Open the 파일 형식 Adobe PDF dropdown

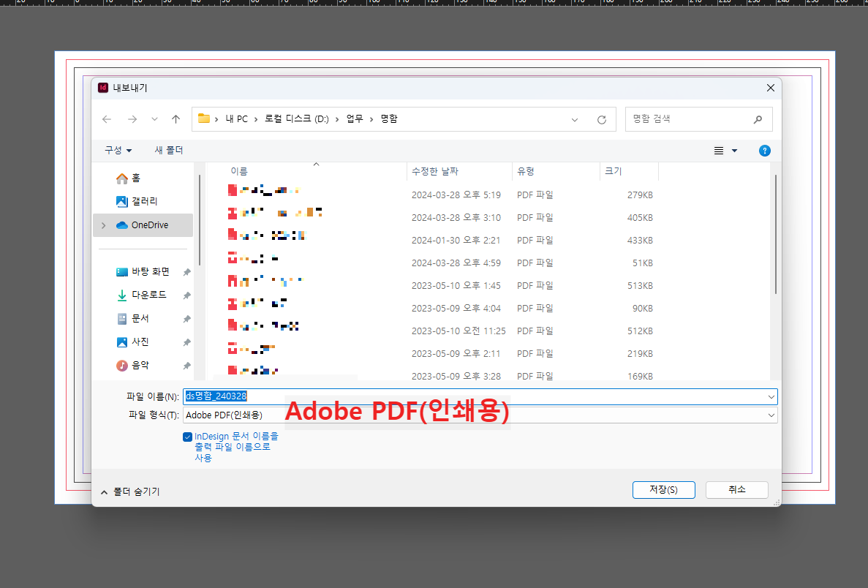tap(771, 415)
